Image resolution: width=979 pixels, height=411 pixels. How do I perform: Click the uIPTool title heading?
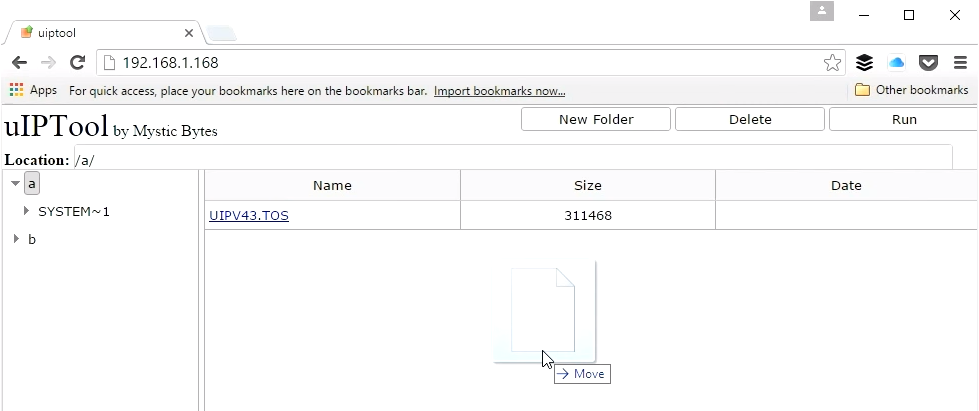(x=57, y=126)
